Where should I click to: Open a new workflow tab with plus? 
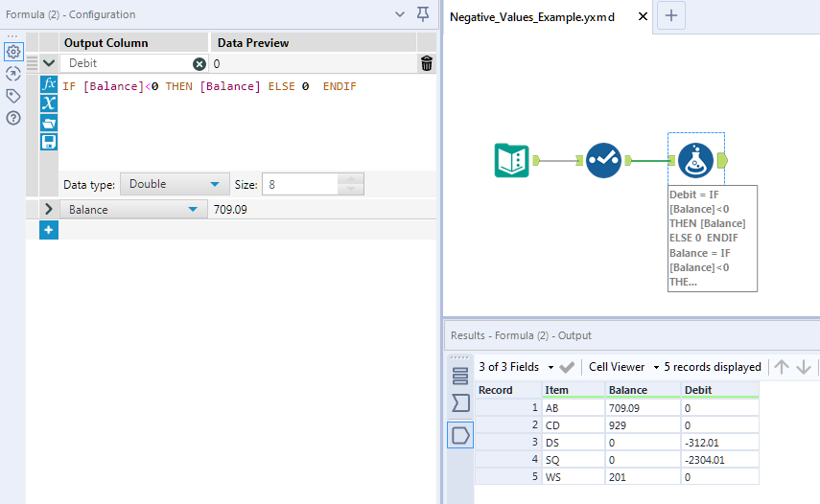click(x=671, y=15)
